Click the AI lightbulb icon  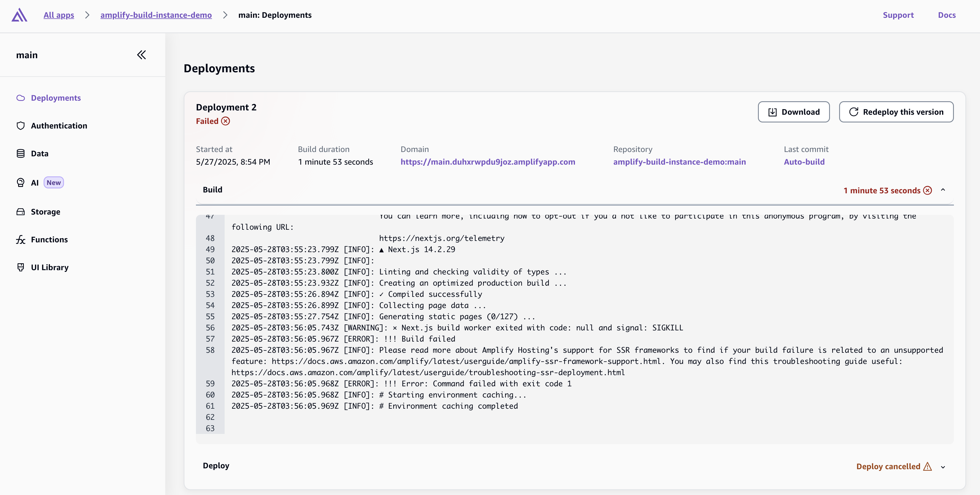(x=21, y=182)
